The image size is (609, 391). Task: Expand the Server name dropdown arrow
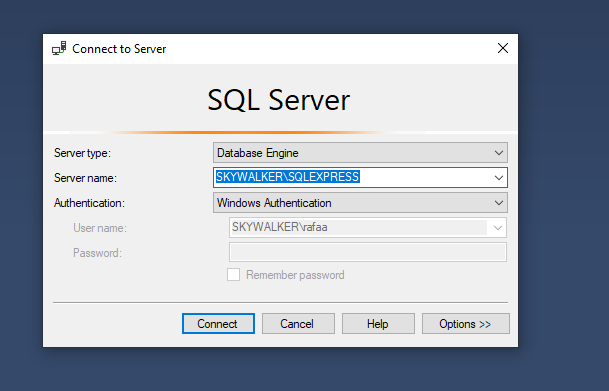(499, 178)
